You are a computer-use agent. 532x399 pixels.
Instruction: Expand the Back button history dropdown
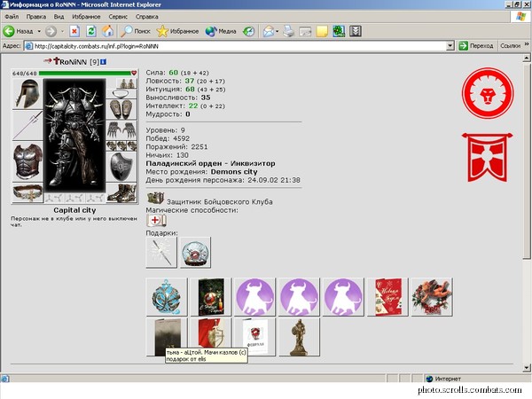point(39,31)
